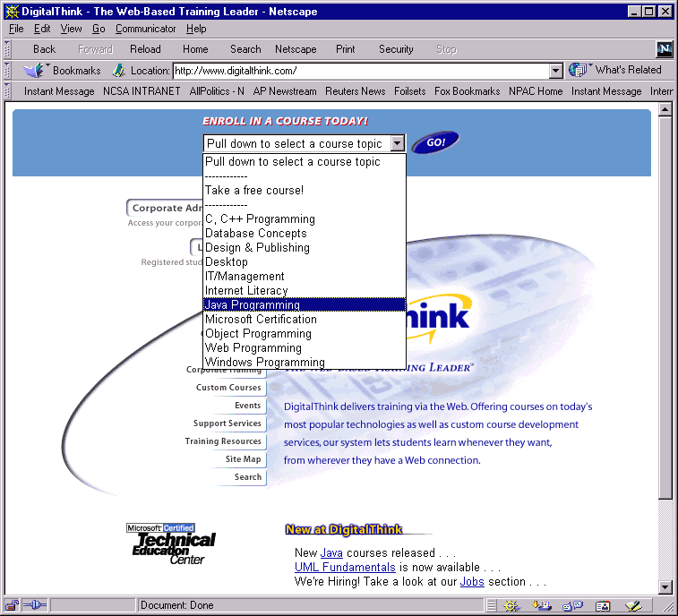The image size is (678, 616).
Task: Click the Location URL input field
Action: (362, 71)
